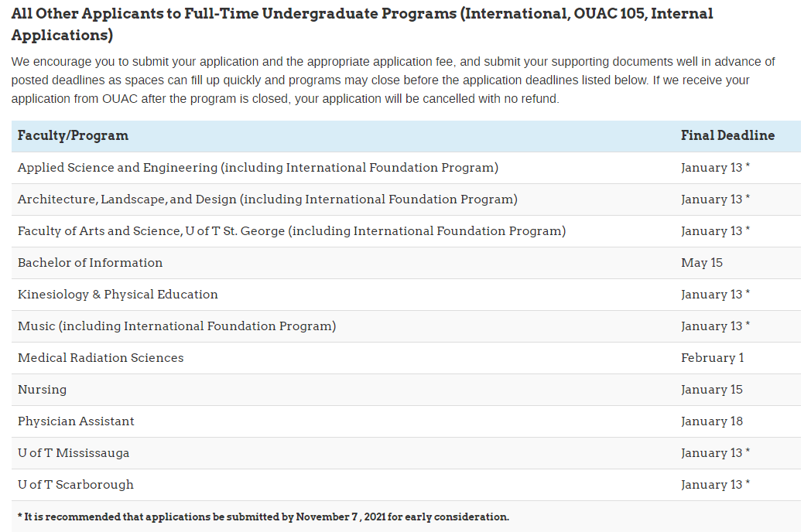
Task: Click the 'January 13 *' deadline for Music
Action: (715, 326)
